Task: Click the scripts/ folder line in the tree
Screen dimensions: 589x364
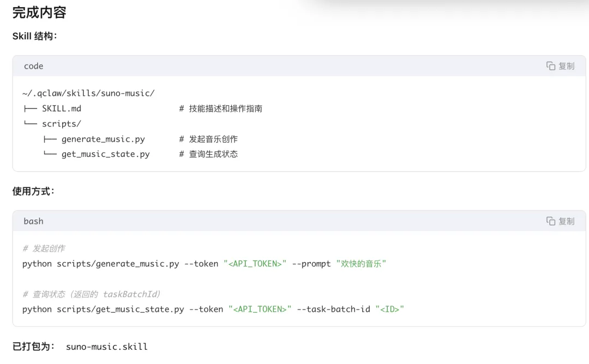Action: click(x=61, y=124)
